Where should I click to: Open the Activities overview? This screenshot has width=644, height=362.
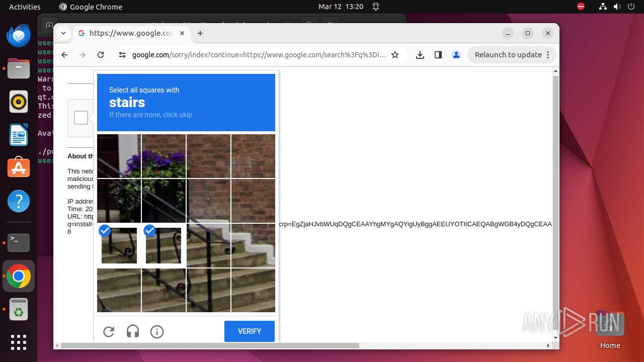(25, 7)
